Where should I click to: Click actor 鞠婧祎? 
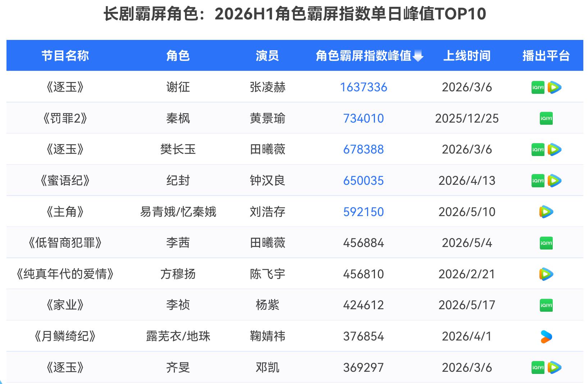click(x=267, y=337)
